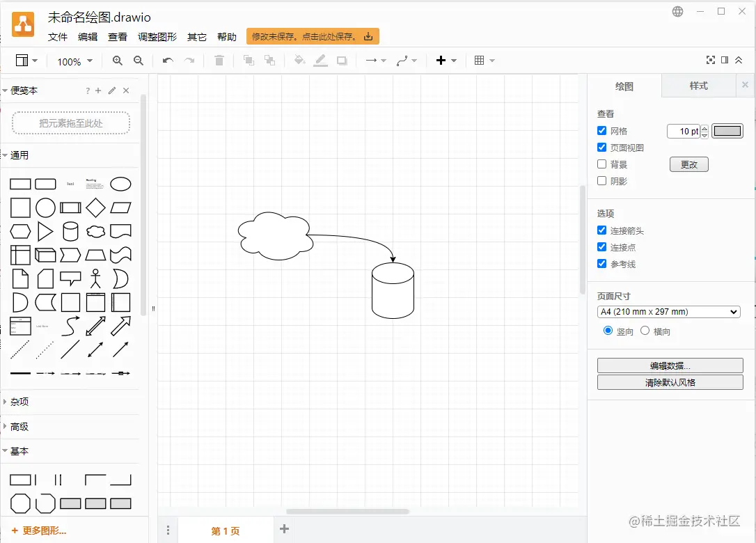Open the A4 page size dropdown
The width and height of the screenshot is (756, 543).
coord(669,312)
